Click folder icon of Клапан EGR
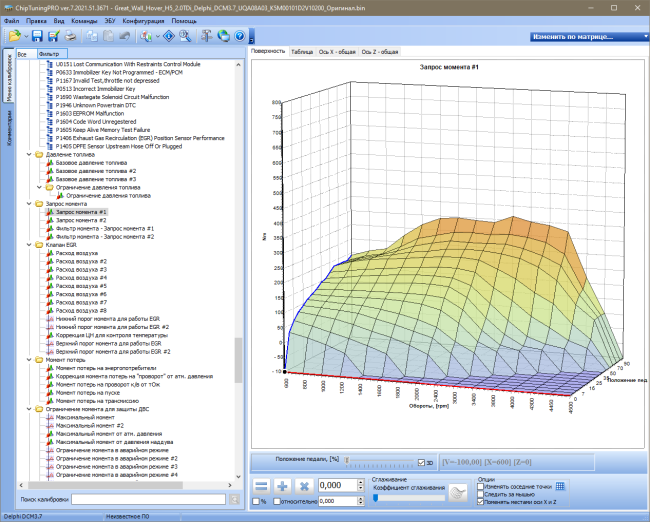 tap(39, 245)
